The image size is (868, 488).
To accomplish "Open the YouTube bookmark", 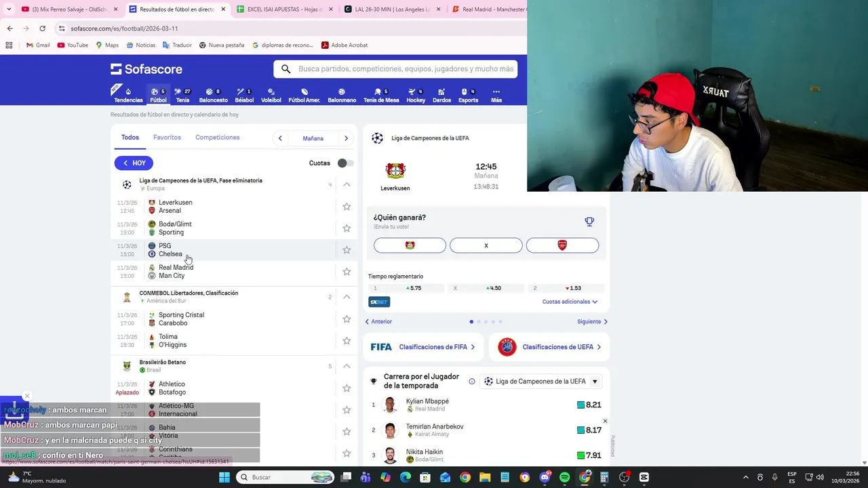I will 73,45.
